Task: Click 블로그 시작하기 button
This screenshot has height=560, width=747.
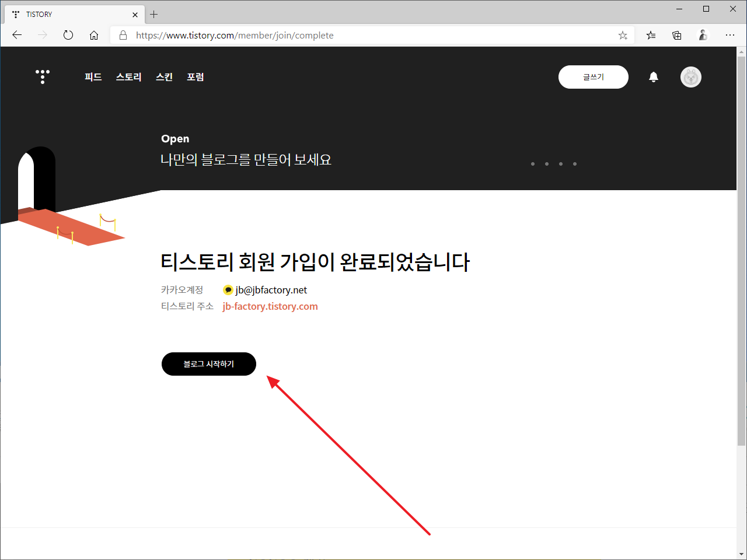Action: (x=209, y=364)
